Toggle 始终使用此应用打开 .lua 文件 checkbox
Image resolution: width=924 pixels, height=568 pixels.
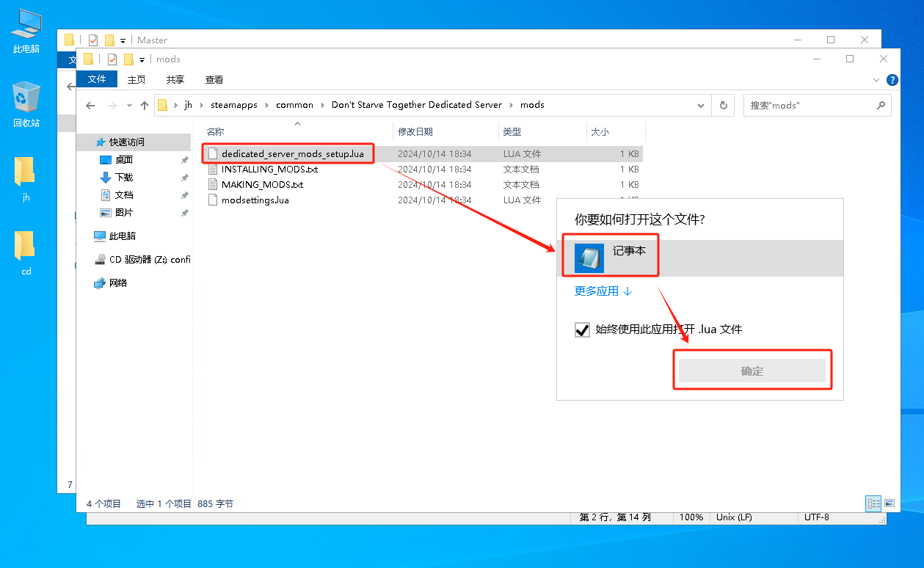(582, 330)
